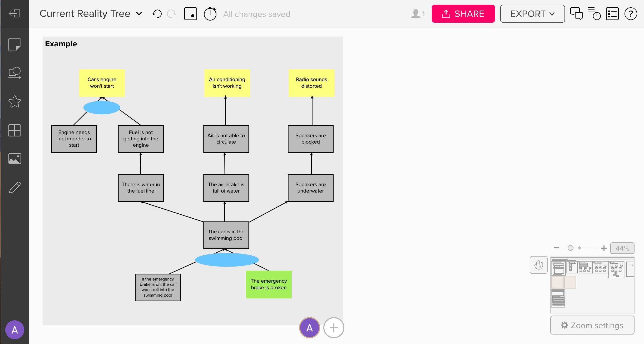The width and height of the screenshot is (644, 344).
Task: Toggle the countdown timer
Action: pos(210,14)
